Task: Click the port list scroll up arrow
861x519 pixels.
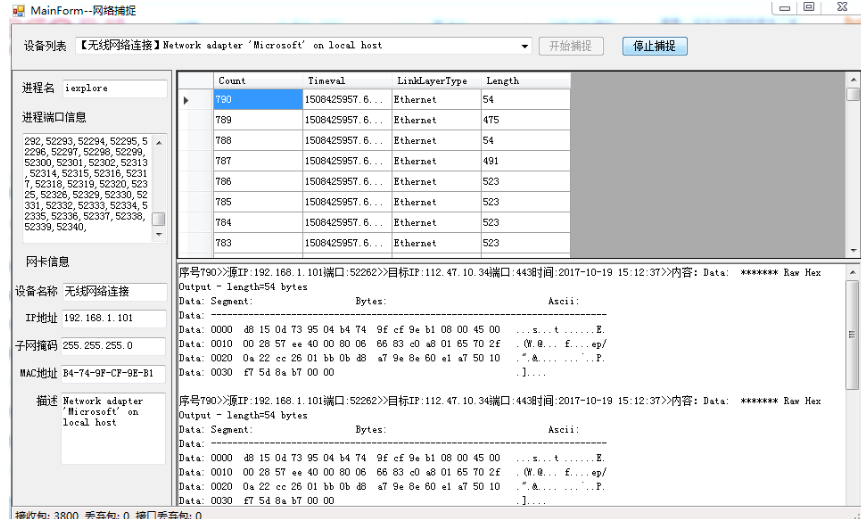Action: (159, 142)
